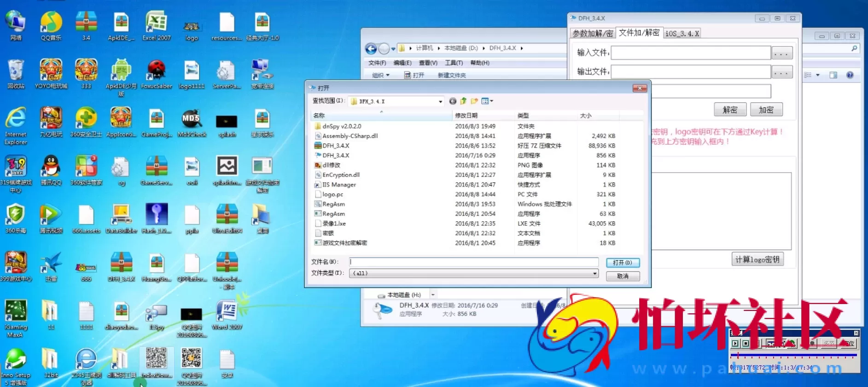Image resolution: width=868 pixels, height=387 pixels.
Task: Create new folder via Open dialog toolbar icon
Action: [474, 101]
